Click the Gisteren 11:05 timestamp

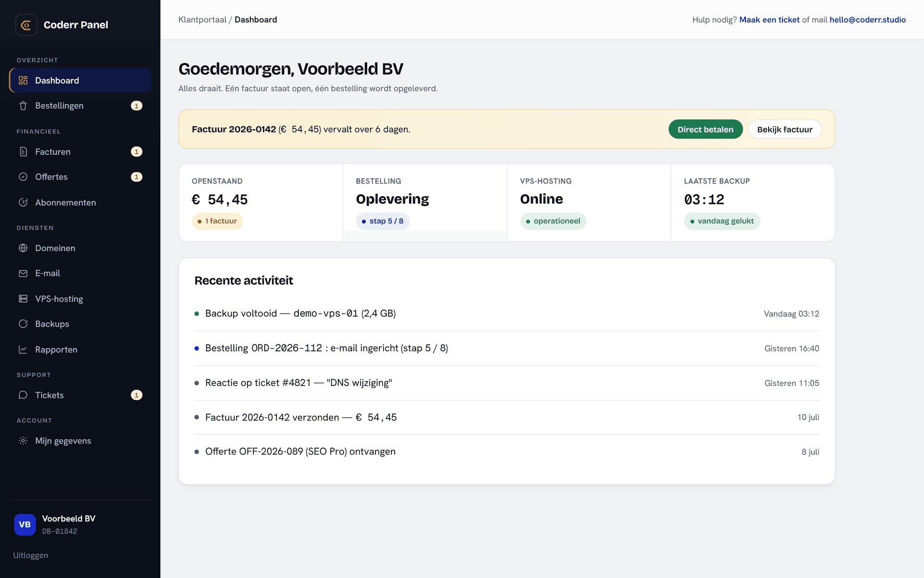(792, 383)
